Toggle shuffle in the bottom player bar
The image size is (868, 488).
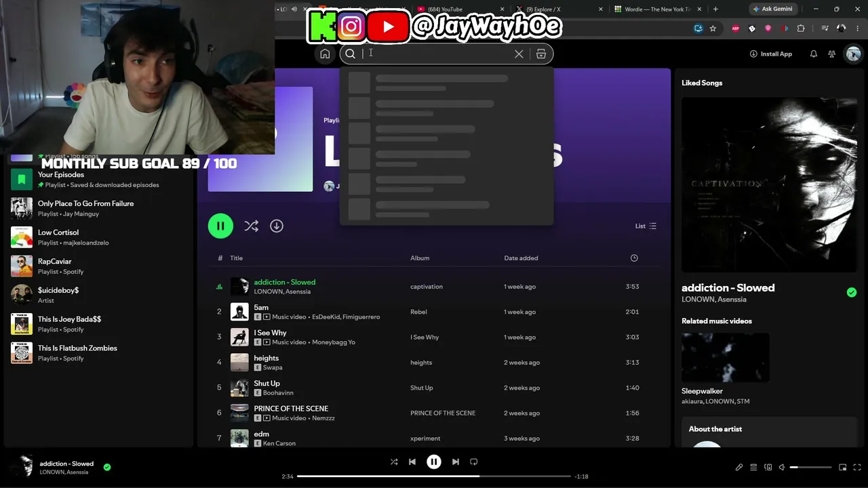[x=394, y=462]
